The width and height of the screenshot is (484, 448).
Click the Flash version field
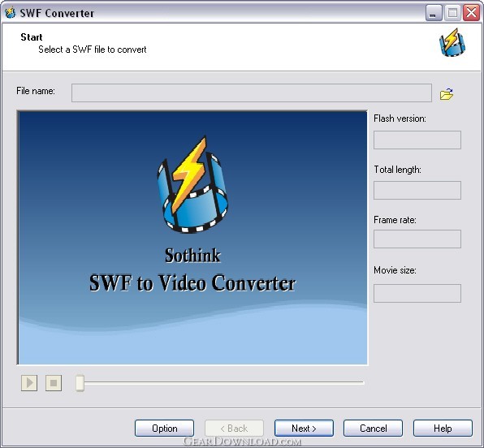pyautogui.click(x=417, y=140)
